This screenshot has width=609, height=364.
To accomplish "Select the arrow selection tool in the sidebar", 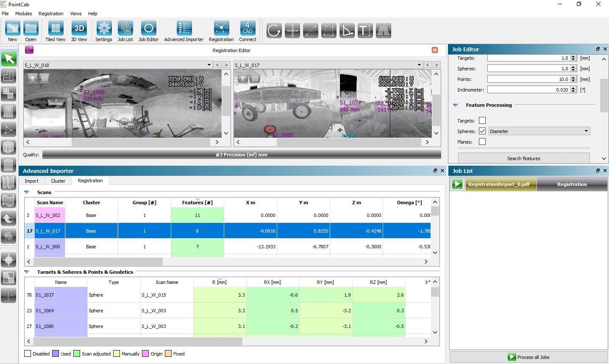I will (x=9, y=58).
